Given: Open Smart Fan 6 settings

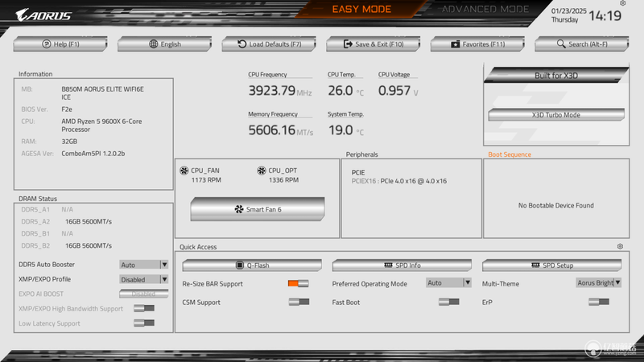Looking at the screenshot, I should tap(258, 209).
